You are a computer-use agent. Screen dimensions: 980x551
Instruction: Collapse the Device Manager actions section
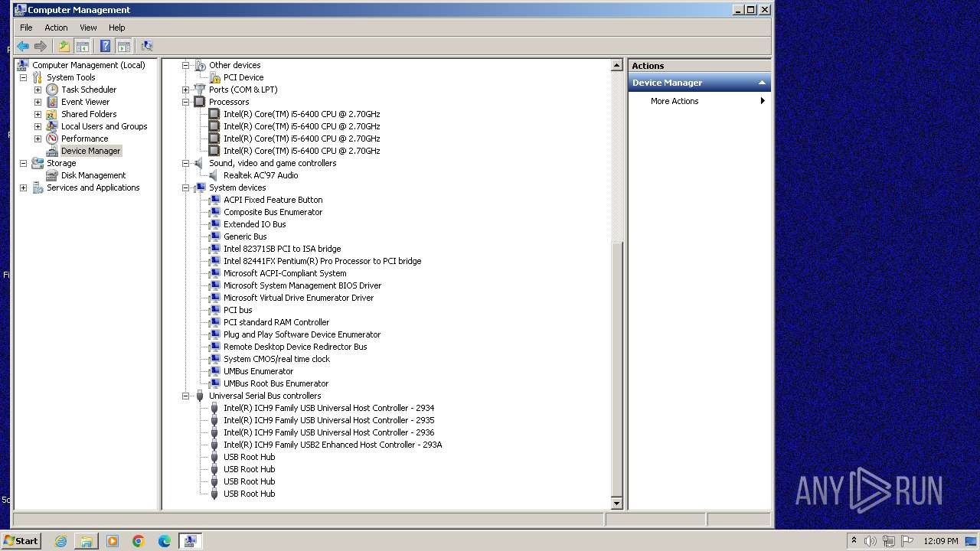point(762,83)
